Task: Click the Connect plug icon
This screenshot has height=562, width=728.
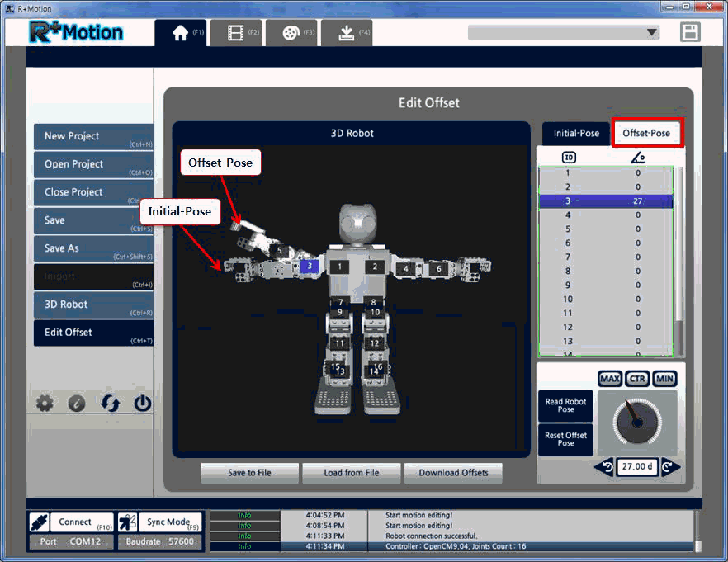Action: (39, 522)
